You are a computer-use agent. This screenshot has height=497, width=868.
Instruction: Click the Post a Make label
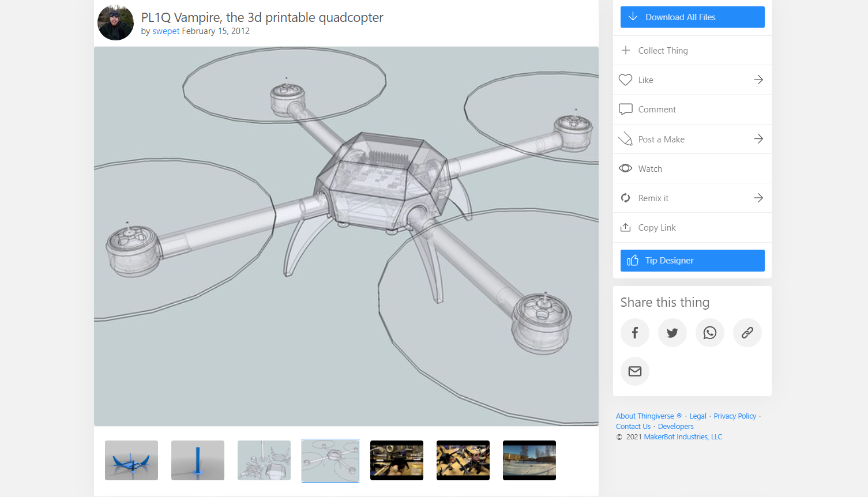point(662,140)
